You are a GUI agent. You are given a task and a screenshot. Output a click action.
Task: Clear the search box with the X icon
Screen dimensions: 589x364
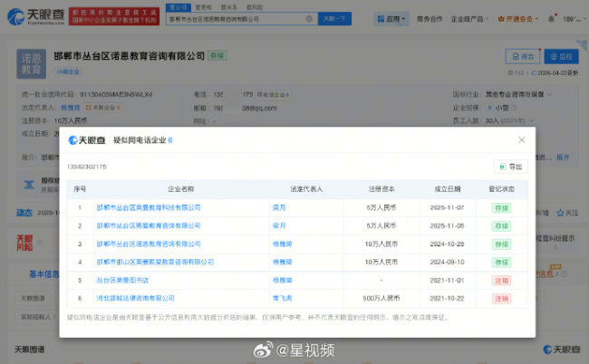click(x=309, y=19)
